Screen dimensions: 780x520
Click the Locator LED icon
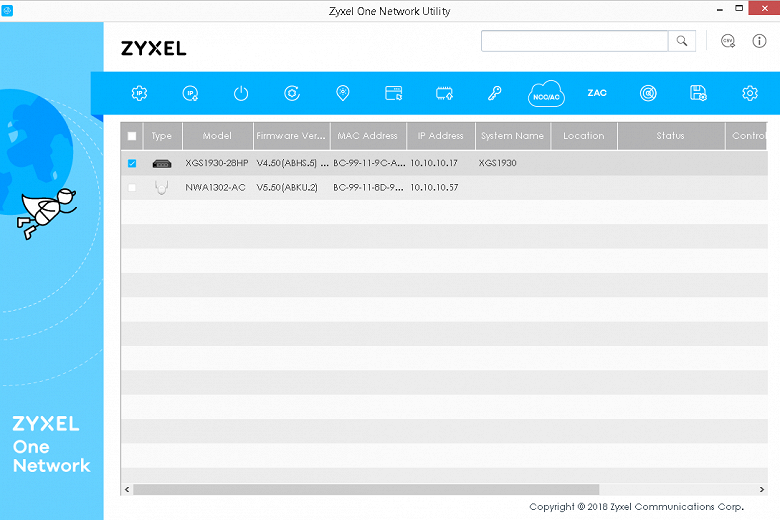343,93
